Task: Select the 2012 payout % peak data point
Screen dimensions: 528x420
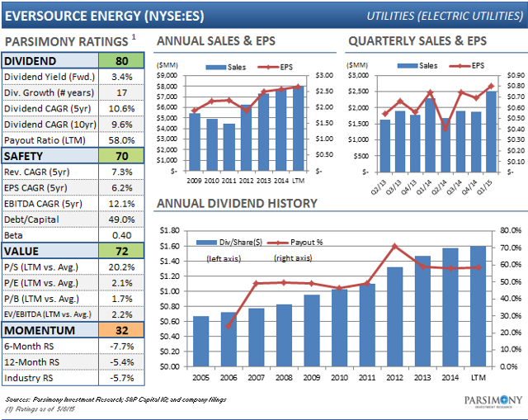Action: click(394, 246)
